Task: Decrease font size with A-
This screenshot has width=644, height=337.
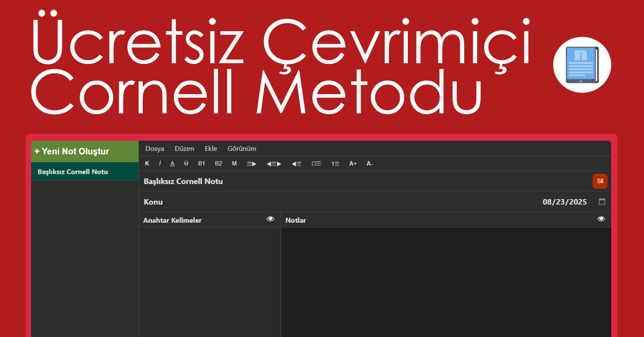Action: click(370, 164)
